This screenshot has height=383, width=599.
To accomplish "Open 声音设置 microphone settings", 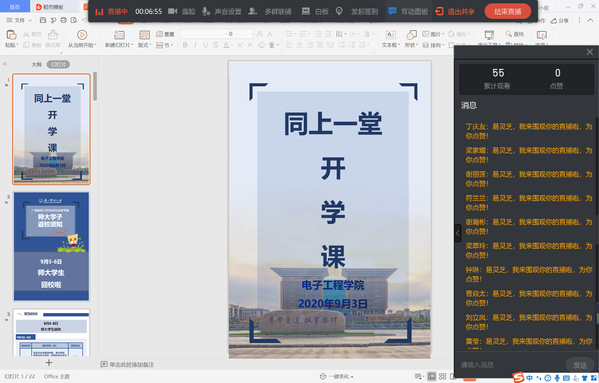I will coord(222,11).
